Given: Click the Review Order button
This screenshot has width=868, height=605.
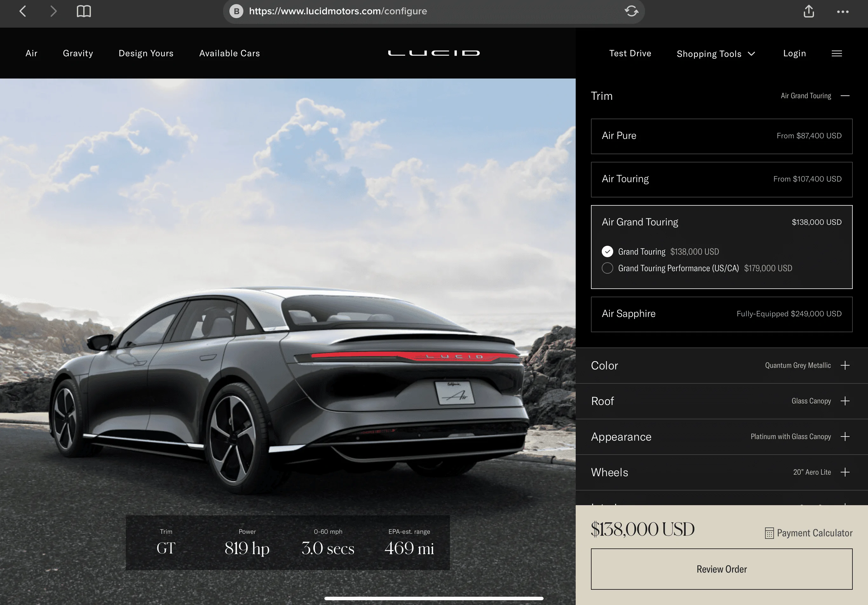Looking at the screenshot, I should pos(721,569).
